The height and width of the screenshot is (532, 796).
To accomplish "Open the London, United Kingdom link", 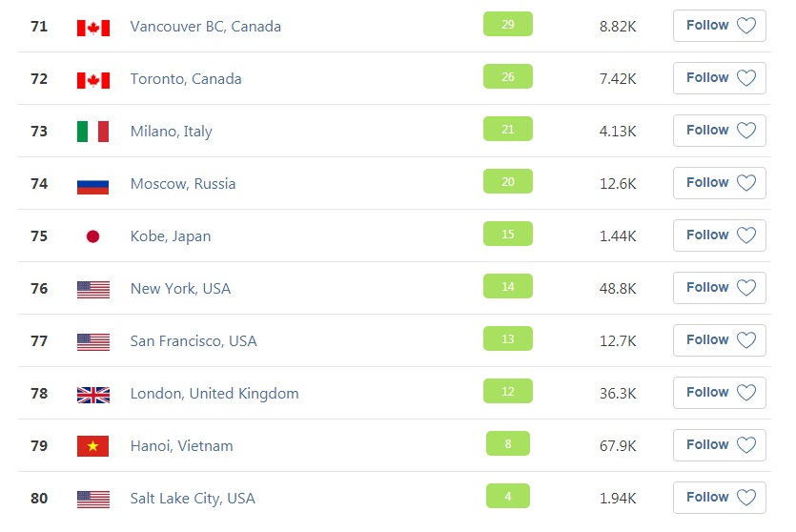I will [x=214, y=394].
